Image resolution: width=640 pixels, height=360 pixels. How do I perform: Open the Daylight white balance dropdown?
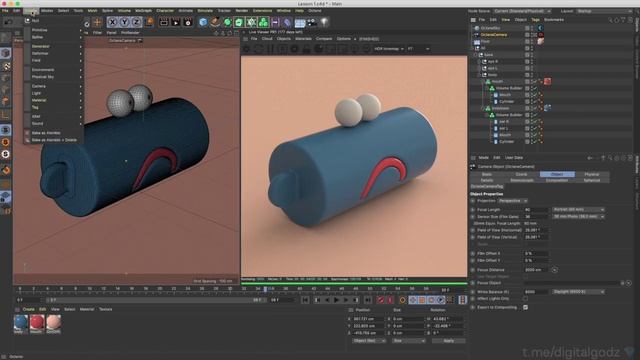click(578, 292)
